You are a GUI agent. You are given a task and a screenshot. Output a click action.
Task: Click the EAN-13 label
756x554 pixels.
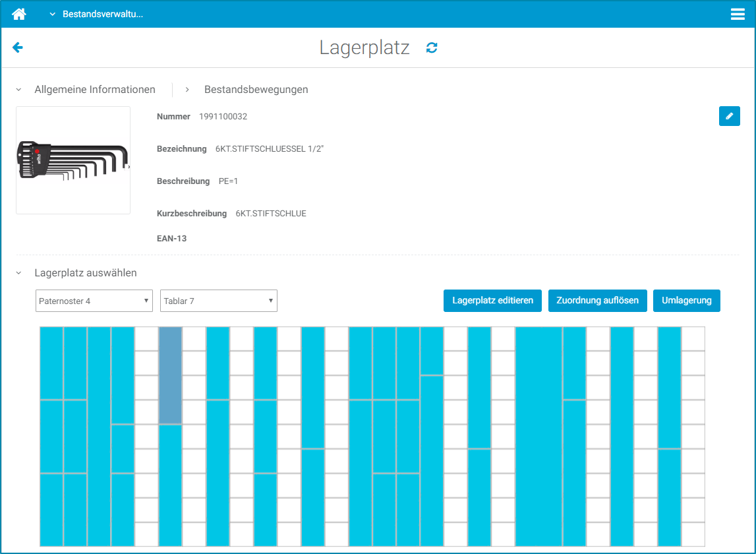coord(171,238)
